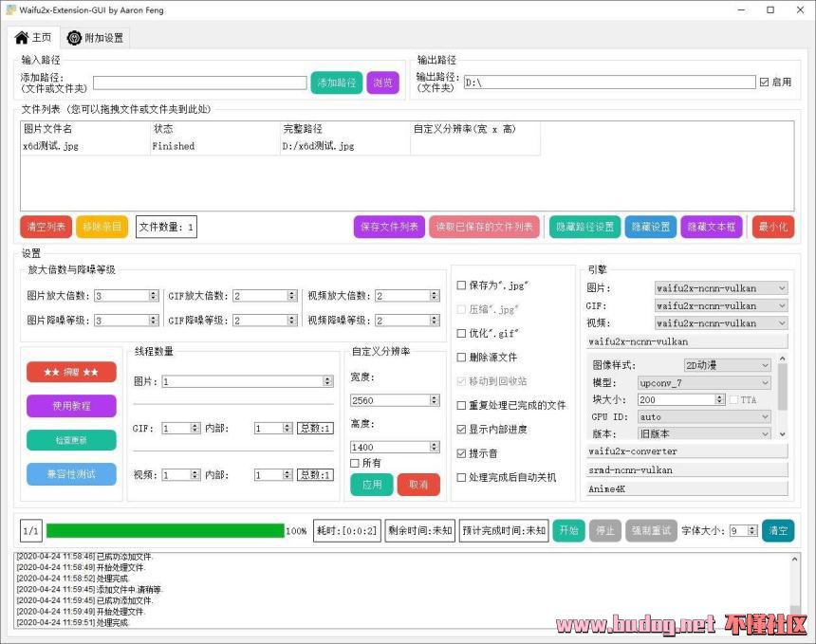The width and height of the screenshot is (816, 644).
Task: Click the 兼容性测试 button
Action: 71,474
